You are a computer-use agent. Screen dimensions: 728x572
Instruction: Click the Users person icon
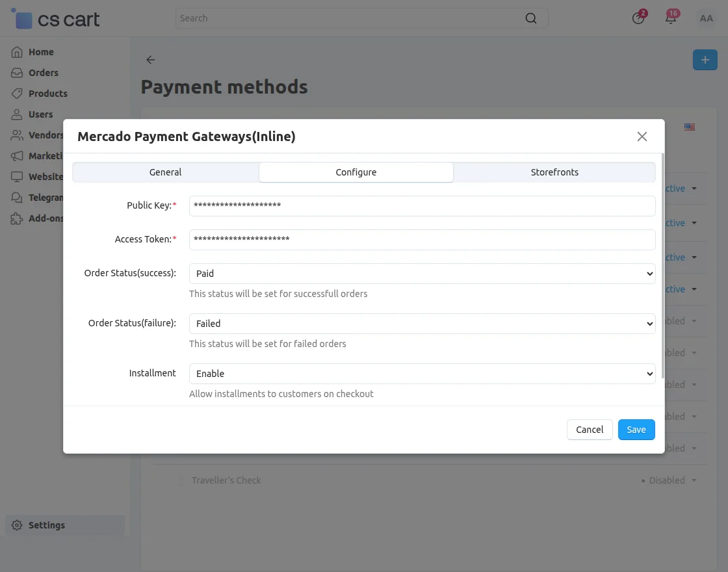click(x=17, y=114)
